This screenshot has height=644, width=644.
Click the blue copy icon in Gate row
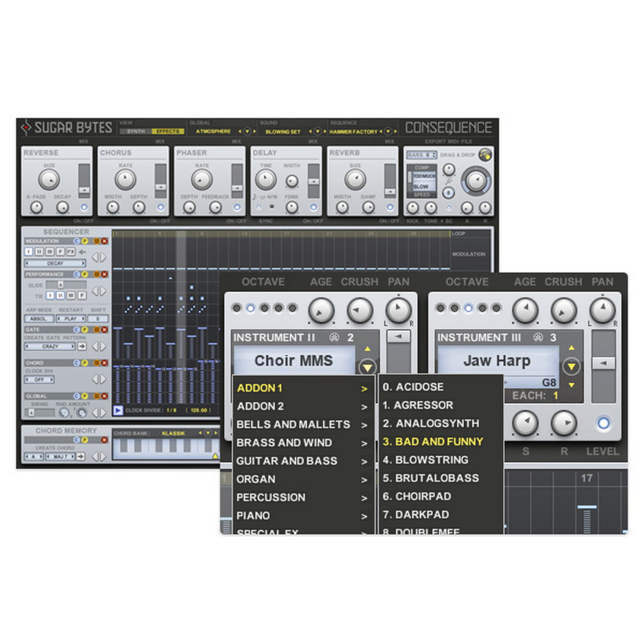77,329
